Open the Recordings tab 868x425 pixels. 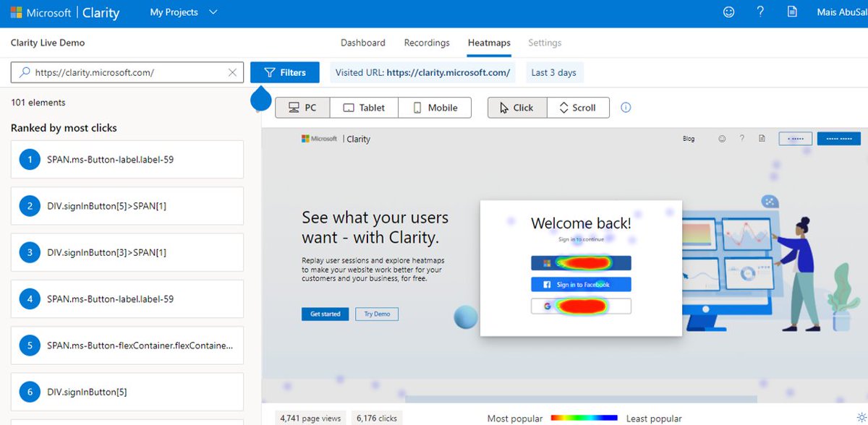[x=427, y=43]
